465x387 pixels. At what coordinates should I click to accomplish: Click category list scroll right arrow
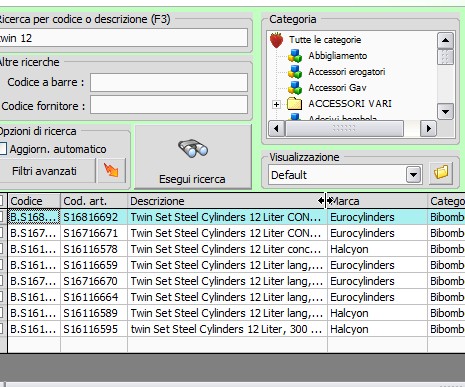point(428,128)
